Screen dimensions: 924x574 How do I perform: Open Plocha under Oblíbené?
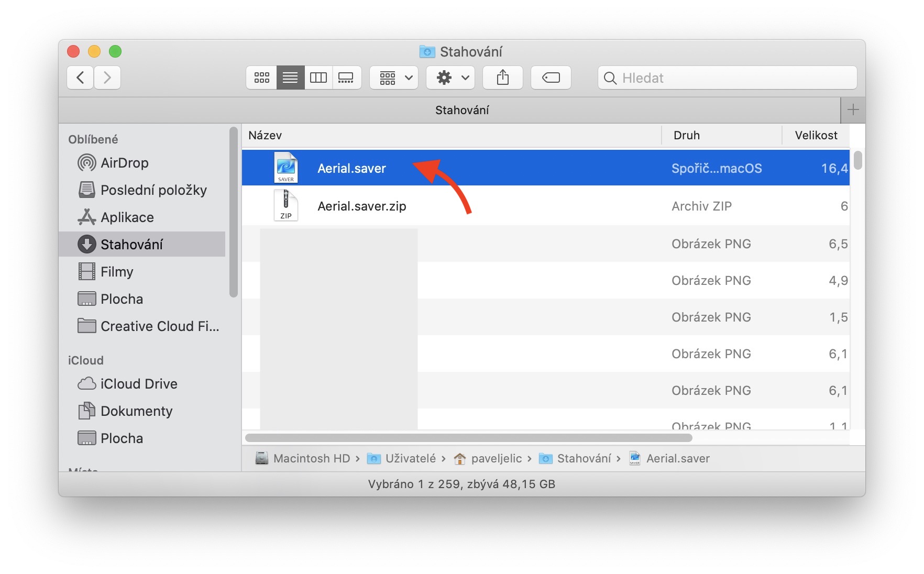pos(142,299)
